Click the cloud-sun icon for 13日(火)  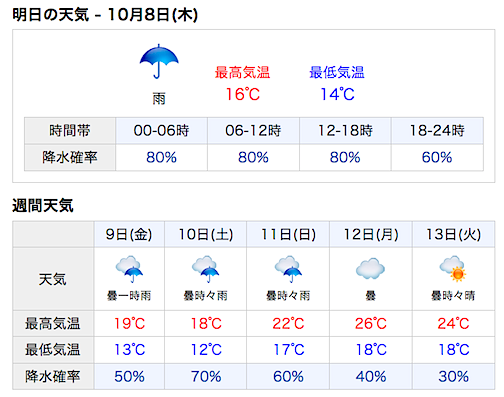tap(453, 268)
